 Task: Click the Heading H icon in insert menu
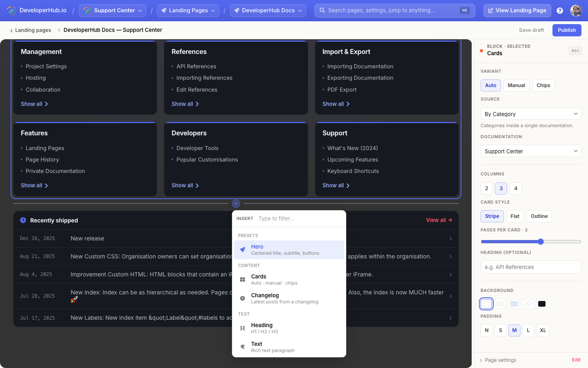(243, 328)
